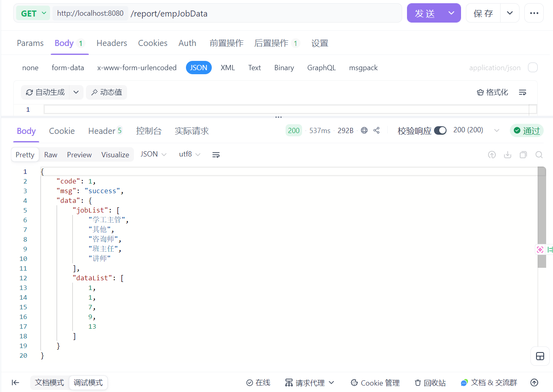Search the response with magnifier icon

click(x=539, y=155)
